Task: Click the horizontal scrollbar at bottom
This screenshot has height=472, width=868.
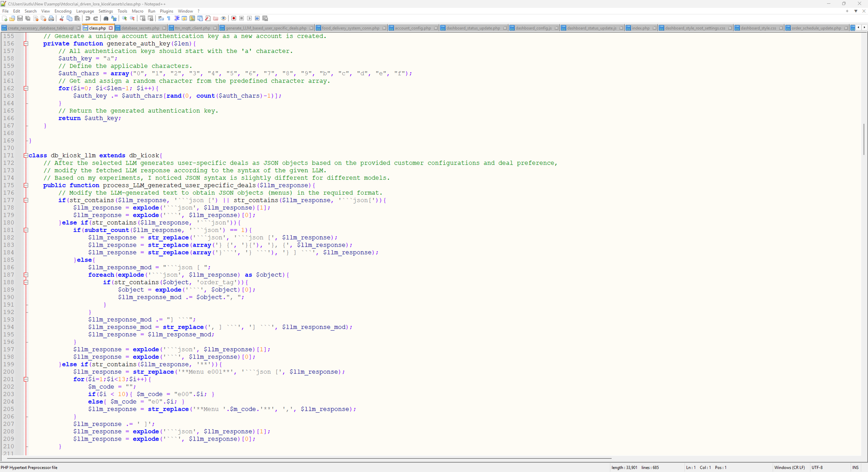Action: 309,458
